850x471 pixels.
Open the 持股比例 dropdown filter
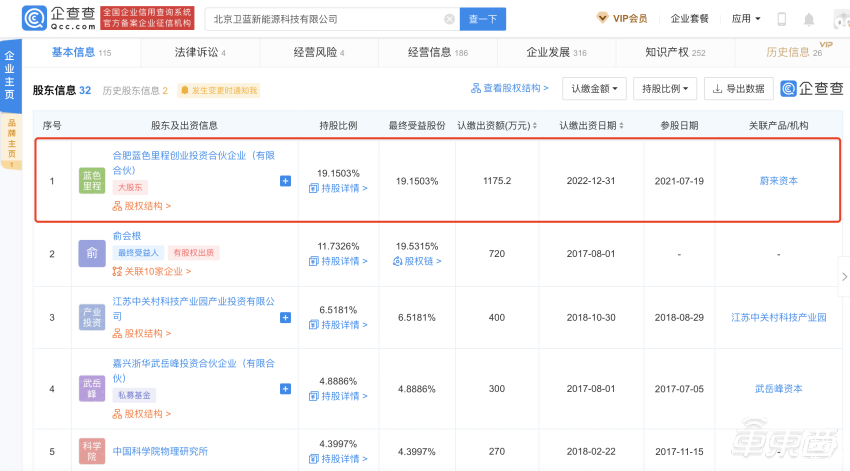pos(665,89)
